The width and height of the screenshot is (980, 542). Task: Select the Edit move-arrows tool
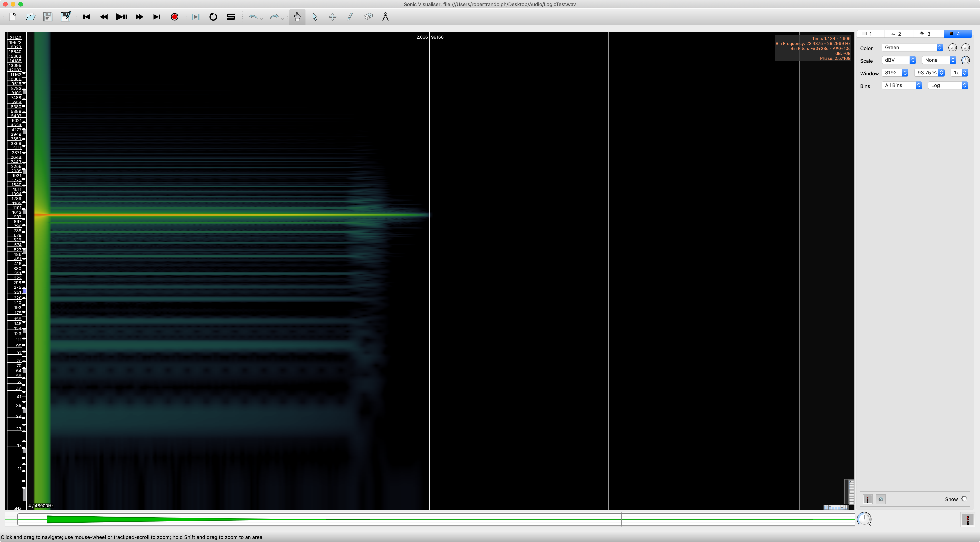coord(332,17)
